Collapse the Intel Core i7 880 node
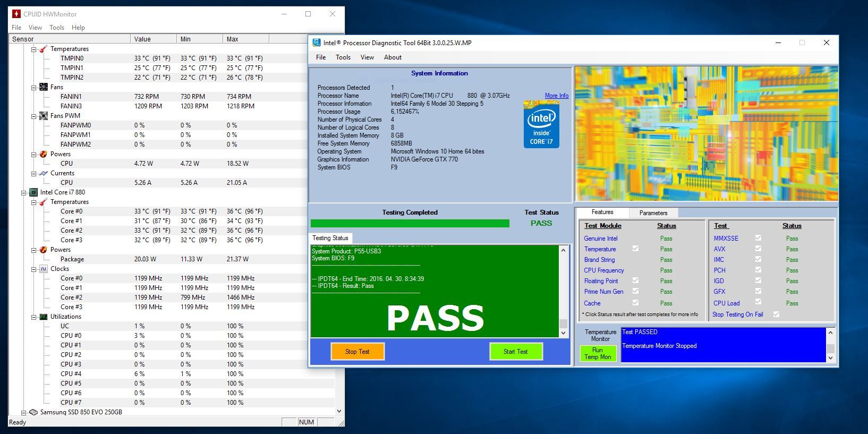Viewport: 868px width, 434px height. coord(23,192)
